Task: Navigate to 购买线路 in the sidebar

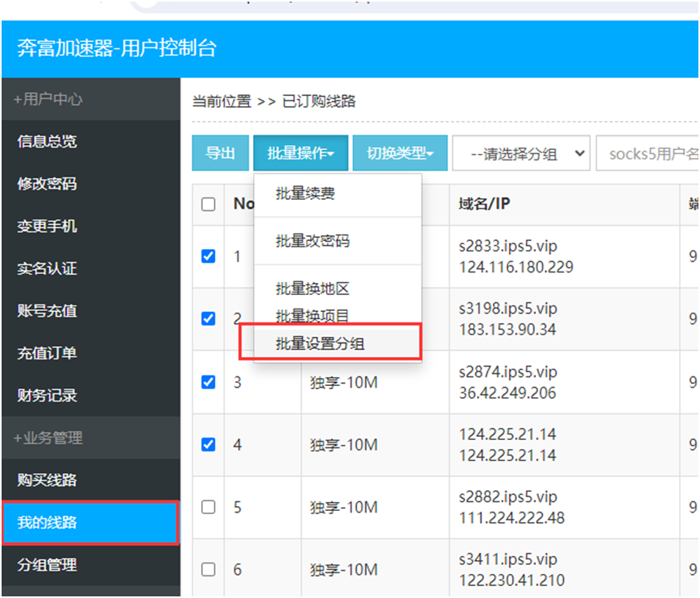Action: pos(48,480)
